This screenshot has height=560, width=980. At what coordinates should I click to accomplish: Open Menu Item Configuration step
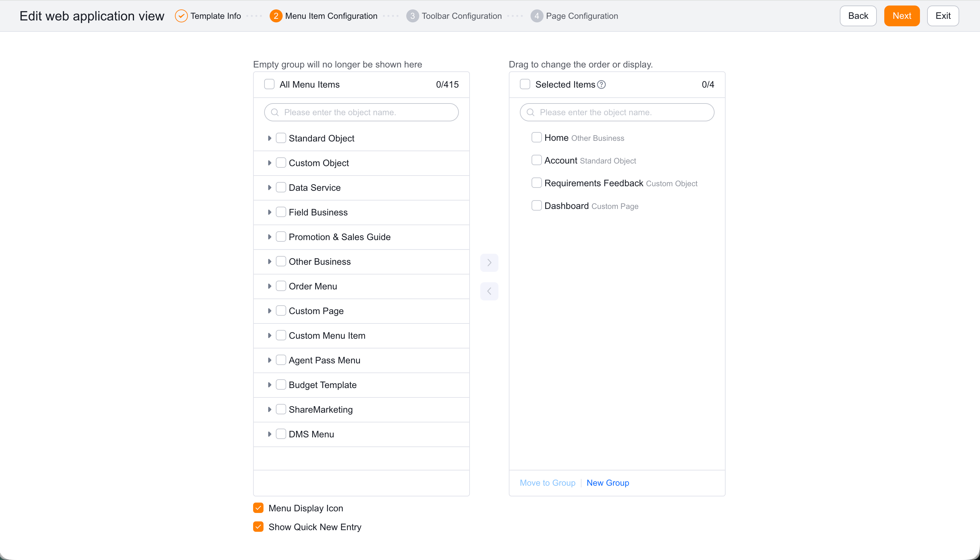point(331,16)
